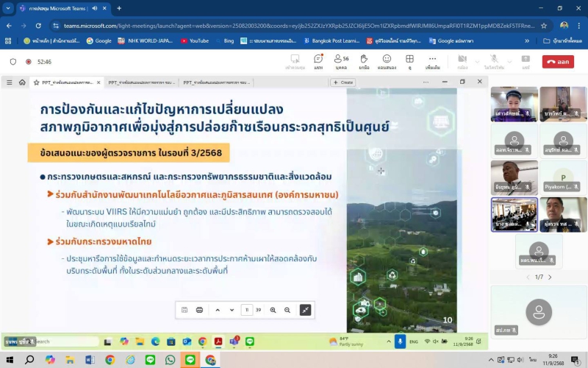
Task: Expand Chrome tab search dropdown arrow
Action: tap(8, 8)
